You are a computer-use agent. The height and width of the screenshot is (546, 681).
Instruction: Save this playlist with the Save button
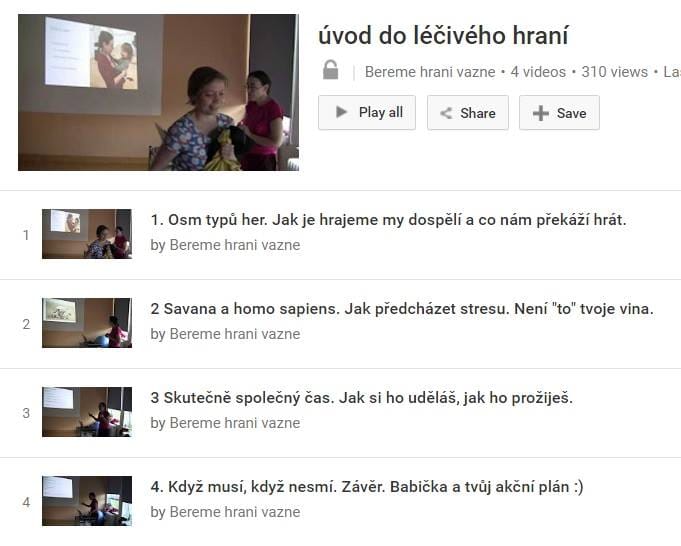pos(559,113)
